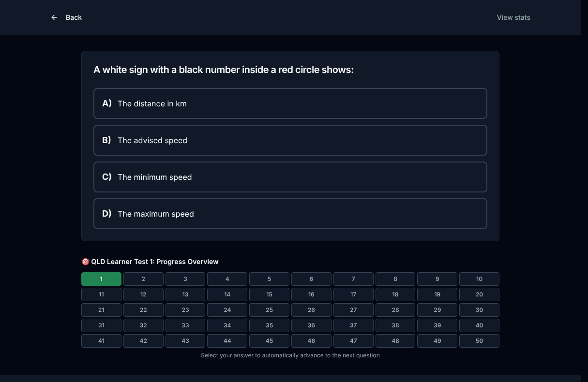Select question 31 in progress grid
The height and width of the screenshot is (382, 588).
[x=101, y=325]
